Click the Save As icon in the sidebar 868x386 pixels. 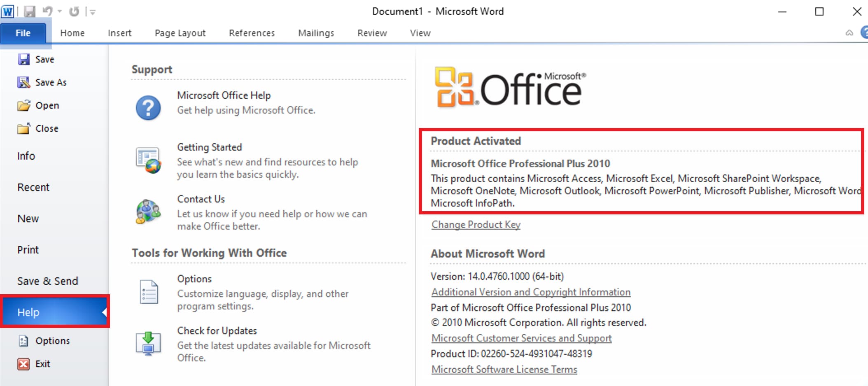click(24, 82)
